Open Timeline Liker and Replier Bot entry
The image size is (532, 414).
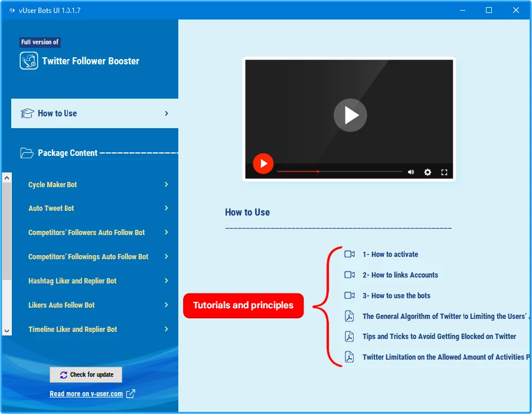[73, 329]
